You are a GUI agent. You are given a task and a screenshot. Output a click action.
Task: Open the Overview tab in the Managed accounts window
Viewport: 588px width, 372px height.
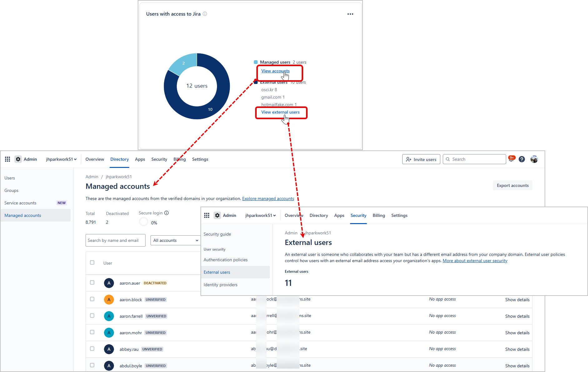(x=95, y=159)
